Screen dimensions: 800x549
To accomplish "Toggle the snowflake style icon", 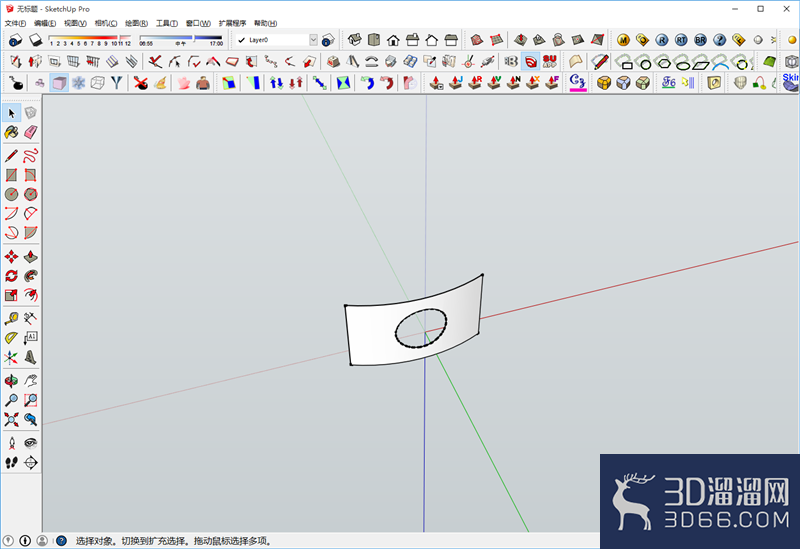I will coord(78,82).
